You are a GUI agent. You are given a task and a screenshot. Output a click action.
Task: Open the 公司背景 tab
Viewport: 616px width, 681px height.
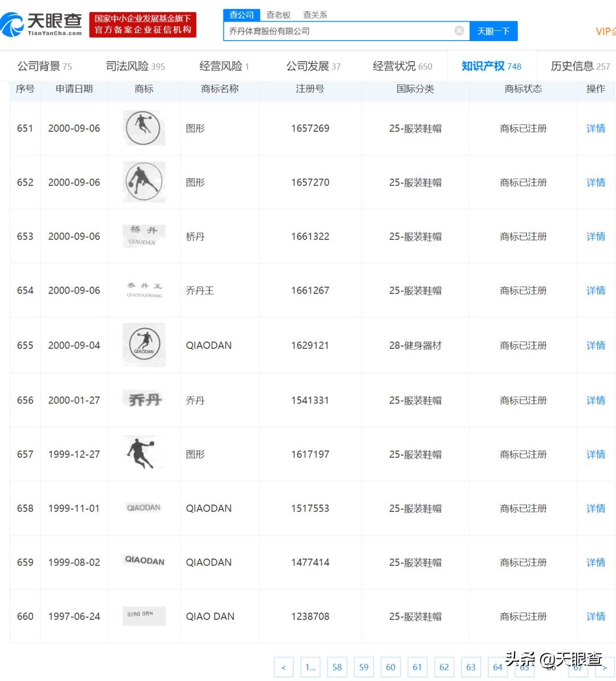pyautogui.click(x=44, y=66)
